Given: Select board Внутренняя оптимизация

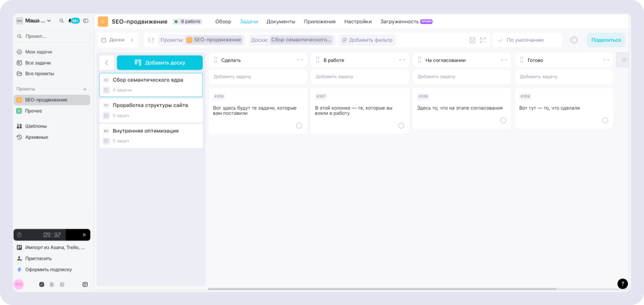Looking at the screenshot, I should pyautogui.click(x=151, y=136).
